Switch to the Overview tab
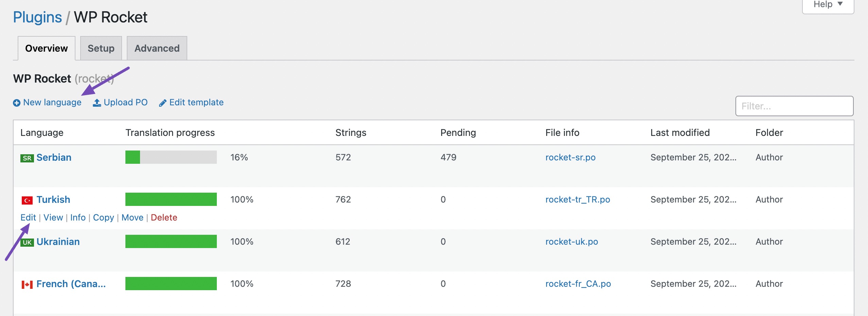The image size is (868, 316). click(x=47, y=48)
